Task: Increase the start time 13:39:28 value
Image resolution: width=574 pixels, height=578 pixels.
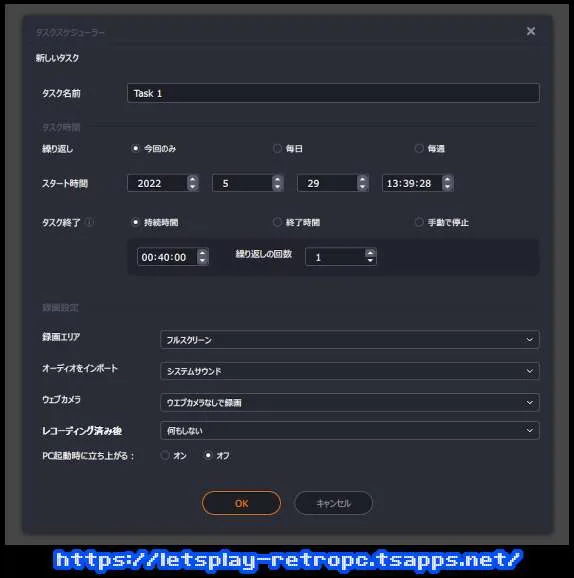Action: point(447,180)
